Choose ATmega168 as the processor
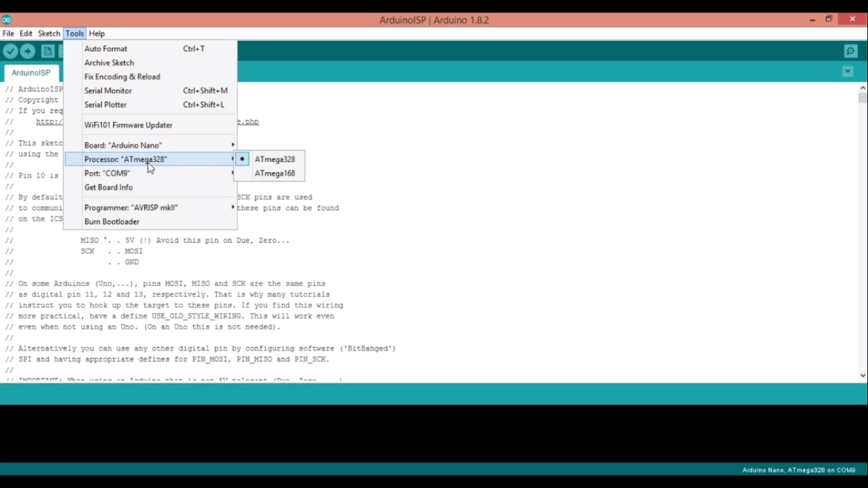This screenshot has height=488, width=868. pyautogui.click(x=275, y=173)
